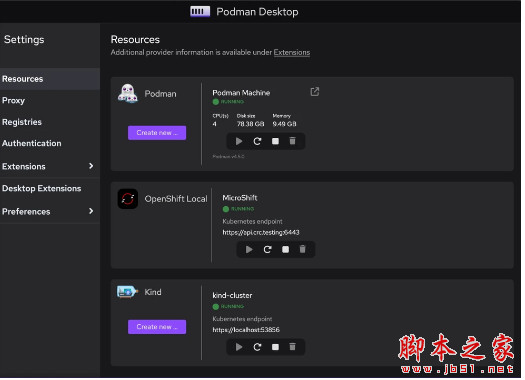This screenshot has height=380, width=525.
Task: Create new Podman machine button
Action: coord(158,134)
